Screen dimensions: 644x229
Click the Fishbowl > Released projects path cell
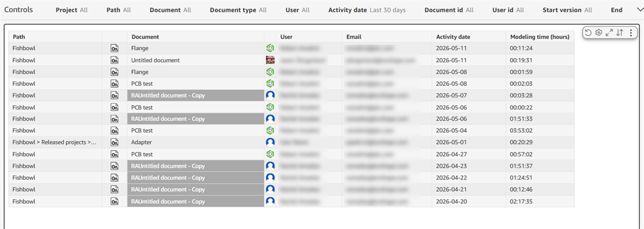(x=55, y=142)
